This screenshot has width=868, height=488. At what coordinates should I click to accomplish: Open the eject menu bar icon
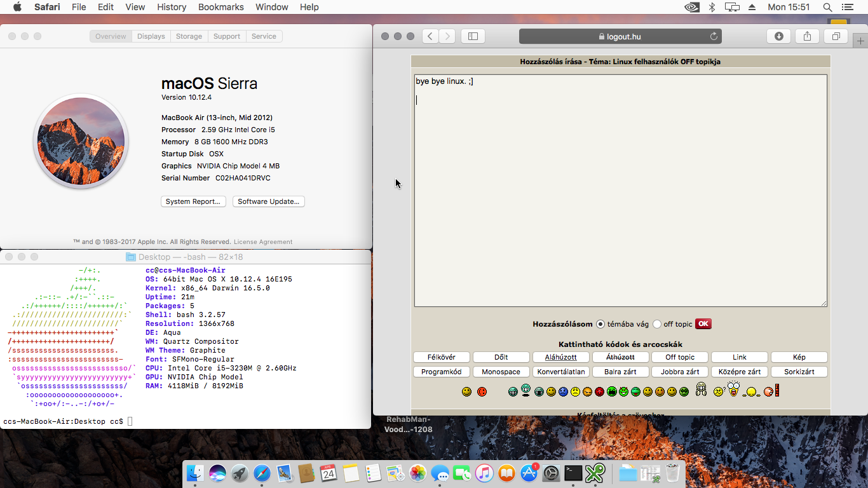tap(752, 7)
